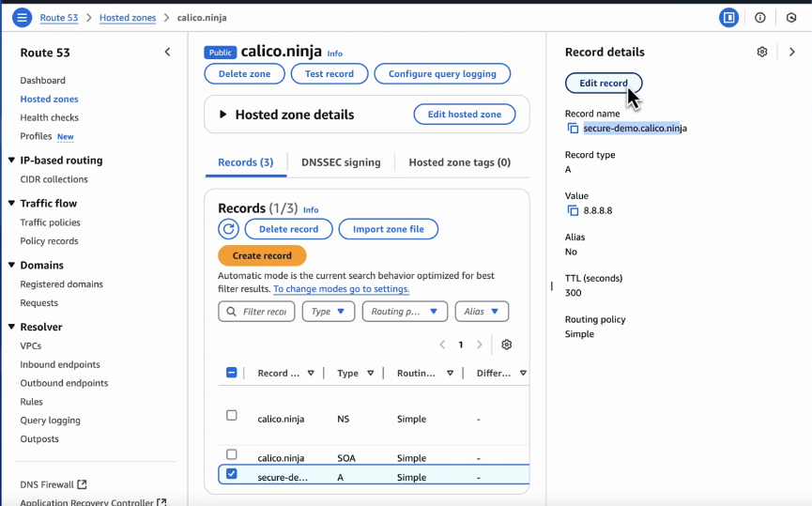Close Record details panel with arrow

click(x=792, y=53)
